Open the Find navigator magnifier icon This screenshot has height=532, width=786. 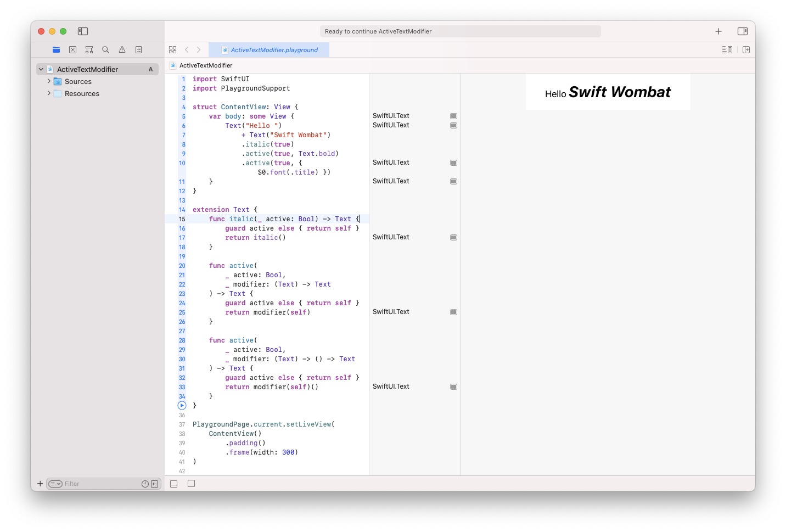[105, 49]
